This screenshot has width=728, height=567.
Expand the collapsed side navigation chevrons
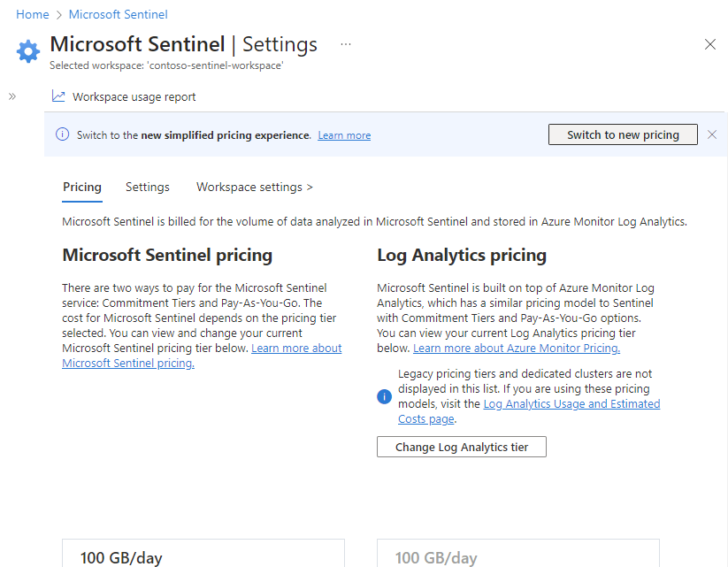pos(12,96)
